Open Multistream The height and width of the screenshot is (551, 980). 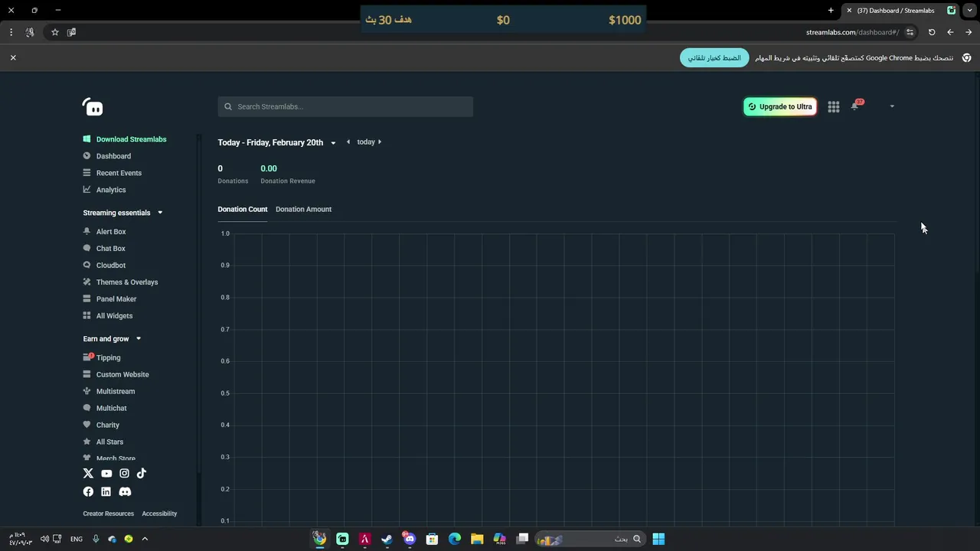point(116,392)
